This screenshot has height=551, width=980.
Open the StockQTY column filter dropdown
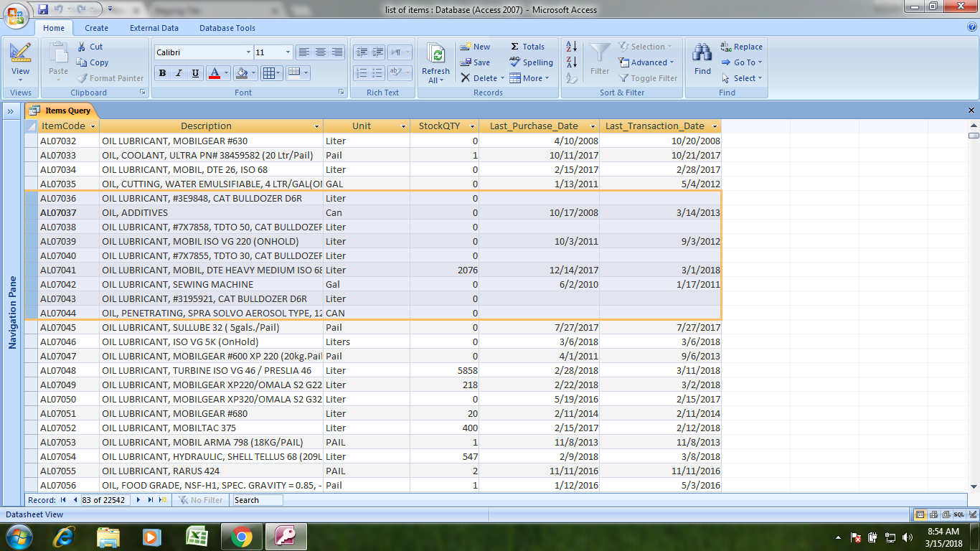point(472,126)
